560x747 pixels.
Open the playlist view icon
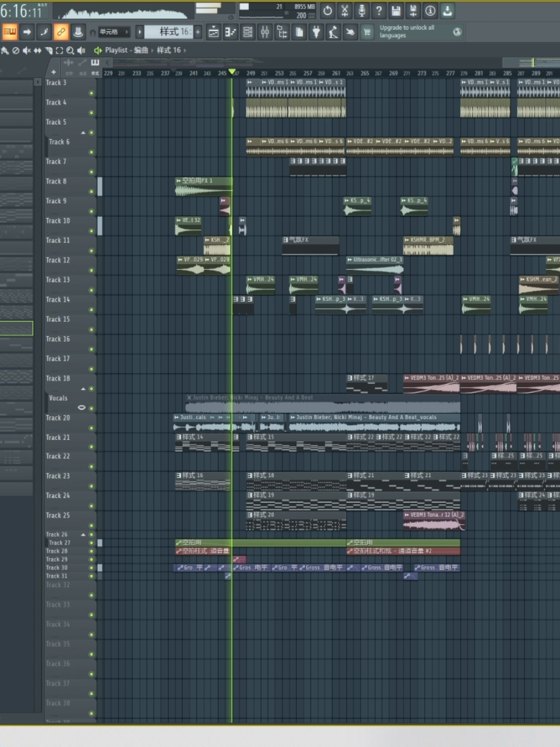(x=214, y=32)
